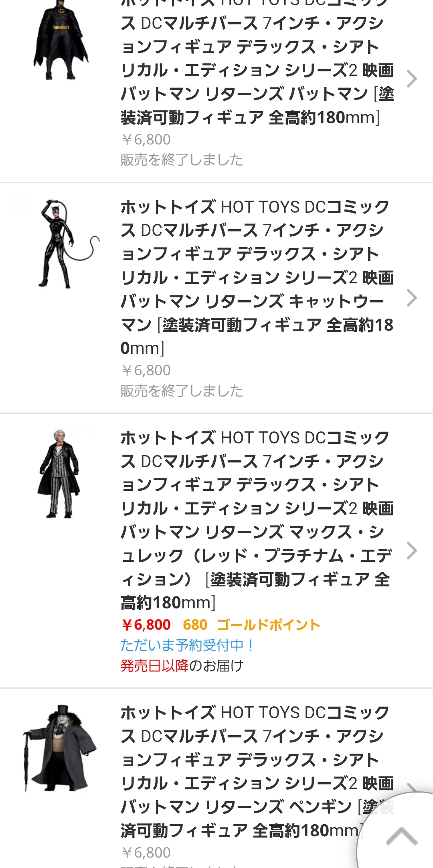The image size is (433, 868).
Task: Tap Catwoman's 販売を終了しました status
Action: coord(182,390)
